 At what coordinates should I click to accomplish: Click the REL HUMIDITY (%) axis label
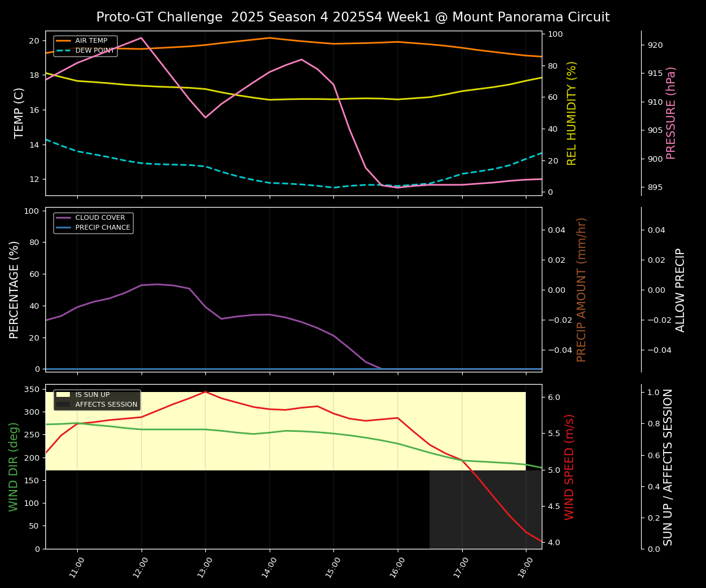point(572,113)
